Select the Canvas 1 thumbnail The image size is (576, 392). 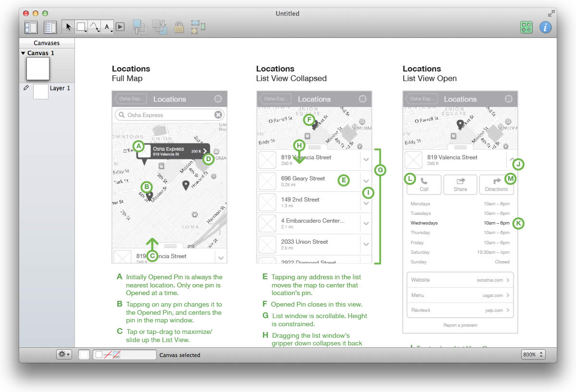38,69
